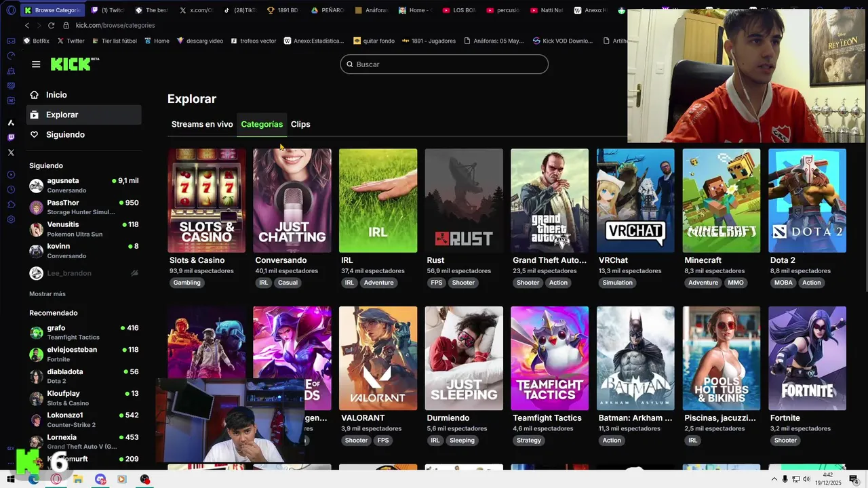Switch to the Twitch browser tab
The image size is (868, 488).
[x=108, y=10]
